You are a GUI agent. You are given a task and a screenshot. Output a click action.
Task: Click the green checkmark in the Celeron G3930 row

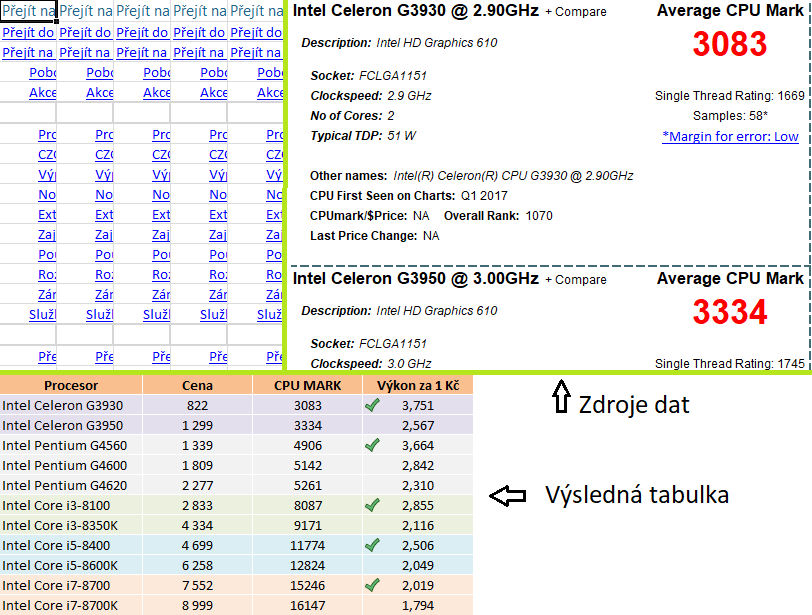[372, 405]
